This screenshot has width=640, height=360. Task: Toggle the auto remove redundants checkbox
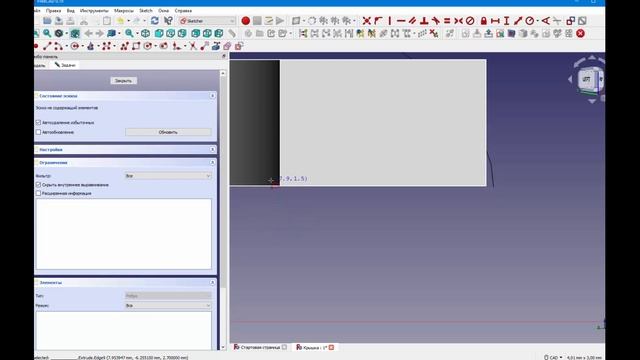coord(38,122)
